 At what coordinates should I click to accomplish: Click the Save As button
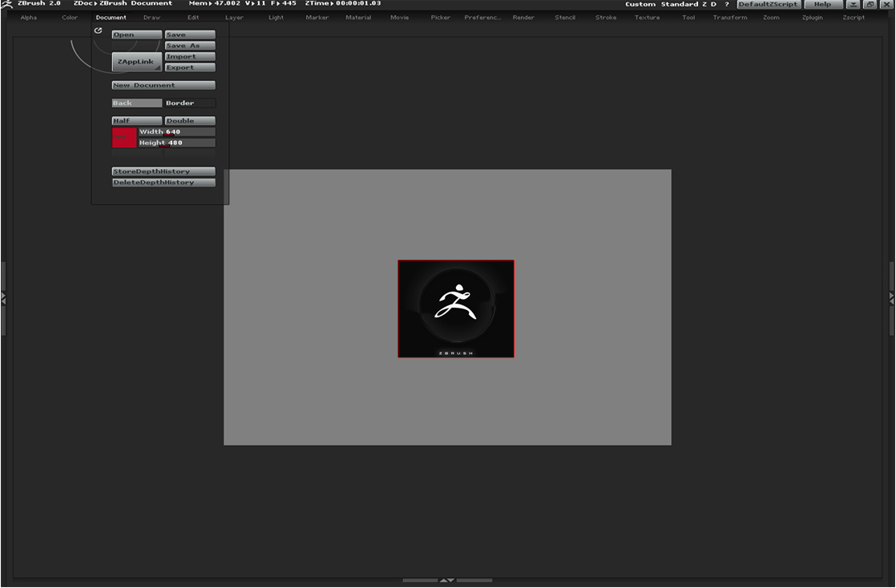tap(190, 46)
